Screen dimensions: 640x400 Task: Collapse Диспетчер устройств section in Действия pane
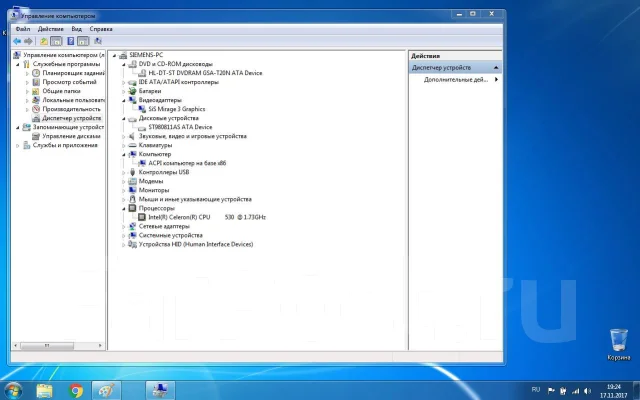point(496,68)
